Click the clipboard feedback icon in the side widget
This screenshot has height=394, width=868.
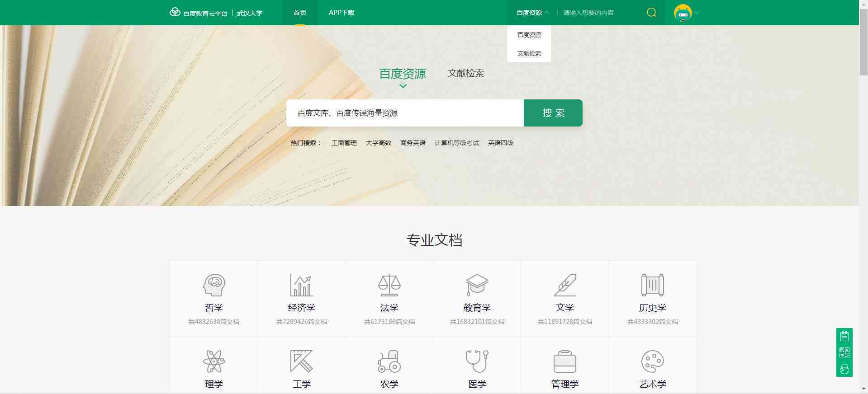point(844,336)
